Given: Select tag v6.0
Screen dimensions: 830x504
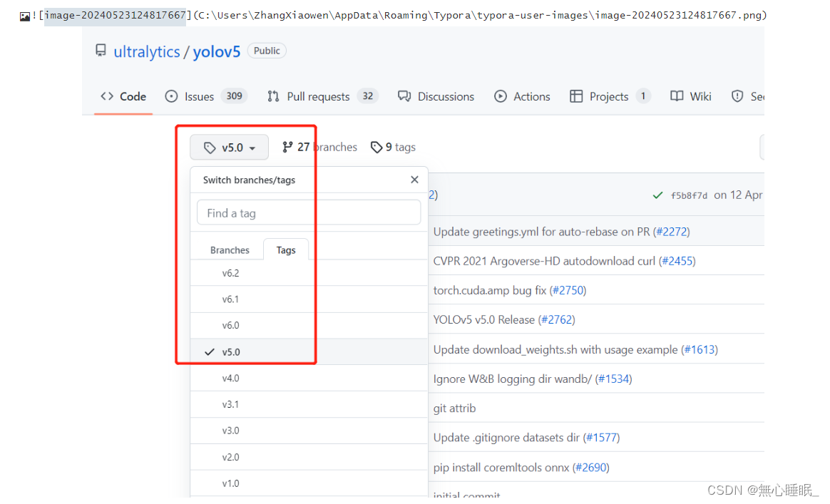Looking at the screenshot, I should [309, 325].
